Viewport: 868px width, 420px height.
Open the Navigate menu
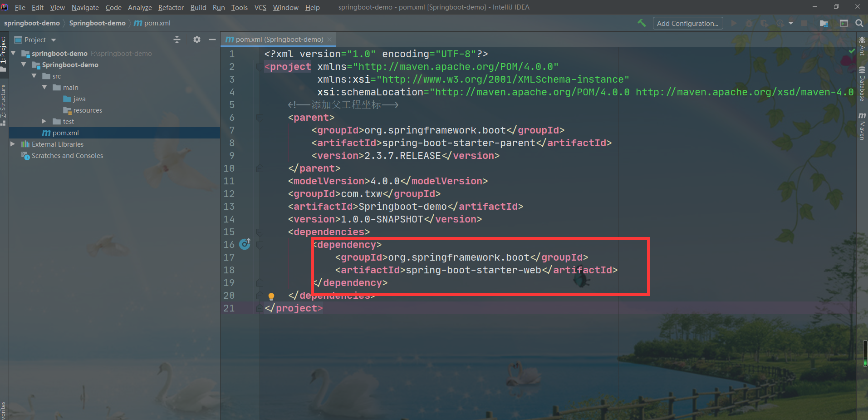tap(85, 7)
